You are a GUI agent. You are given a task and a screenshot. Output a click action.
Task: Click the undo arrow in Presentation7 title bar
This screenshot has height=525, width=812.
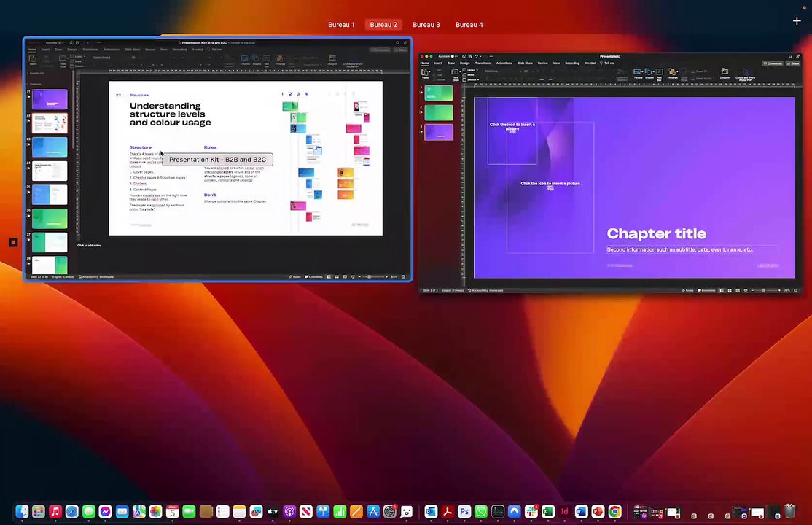476,56
